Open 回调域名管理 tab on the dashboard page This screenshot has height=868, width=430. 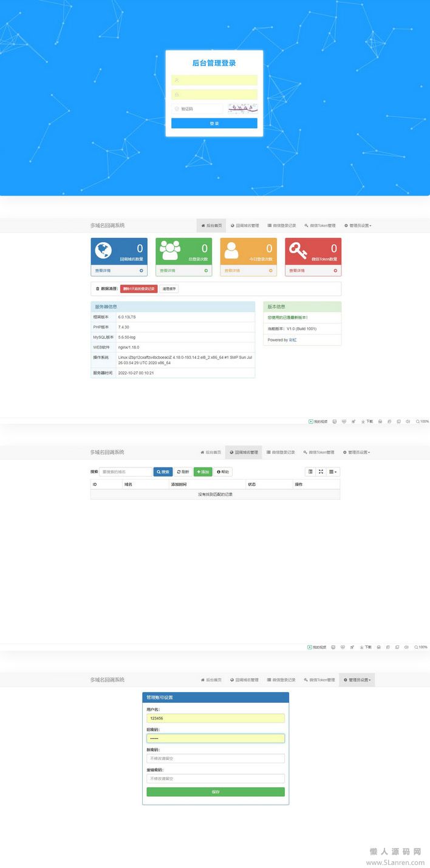click(245, 225)
